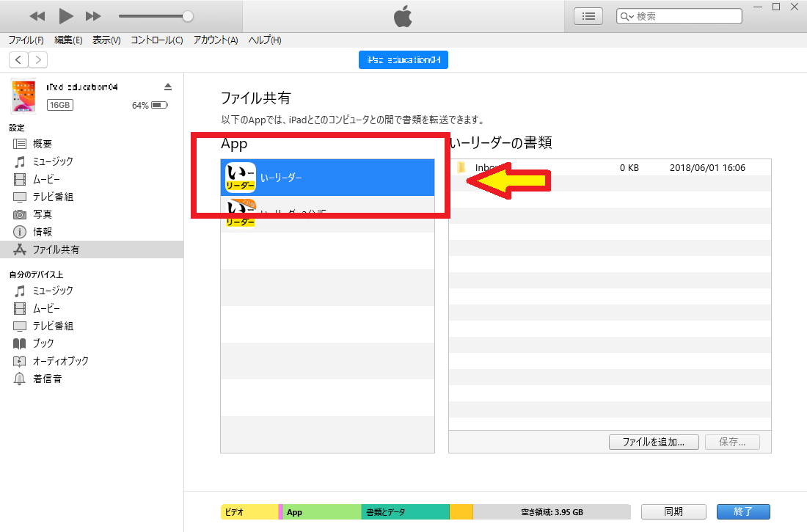The height and width of the screenshot is (532, 807).
Task: Select ファイル共有 in the sidebar
Action: point(92,249)
